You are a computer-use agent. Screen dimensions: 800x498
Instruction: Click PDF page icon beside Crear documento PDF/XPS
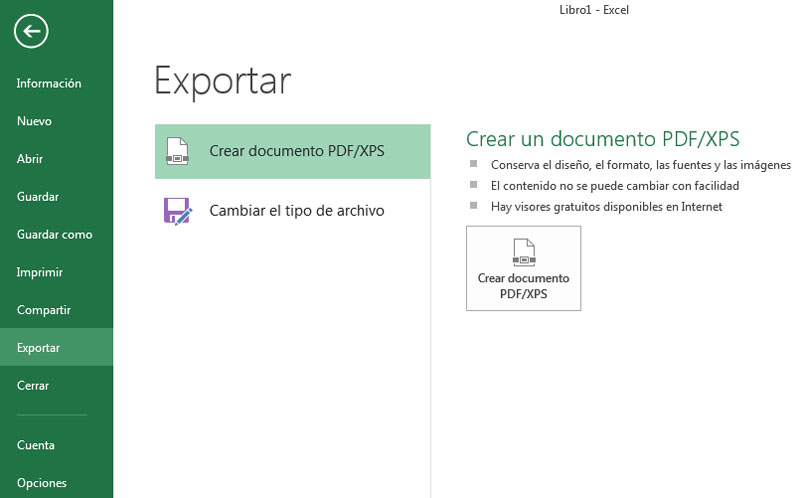pyautogui.click(x=178, y=151)
